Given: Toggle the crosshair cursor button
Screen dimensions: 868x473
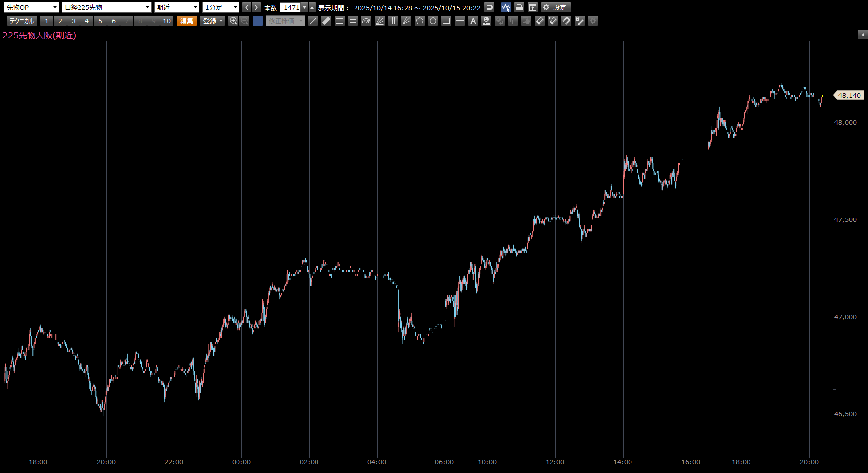Looking at the screenshot, I should (258, 21).
